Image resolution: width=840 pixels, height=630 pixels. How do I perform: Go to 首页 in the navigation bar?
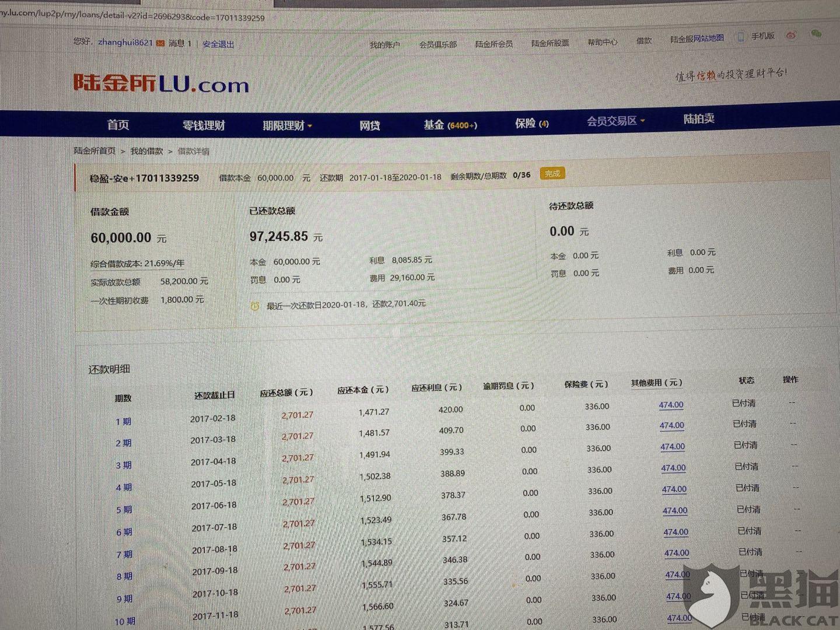click(x=118, y=125)
